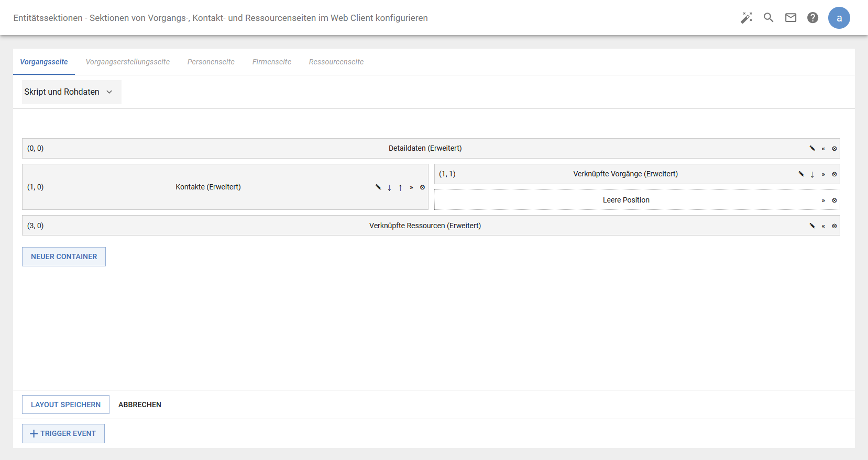Open the user avatar menu
Image resolution: width=868 pixels, height=460 pixels.
coord(839,18)
